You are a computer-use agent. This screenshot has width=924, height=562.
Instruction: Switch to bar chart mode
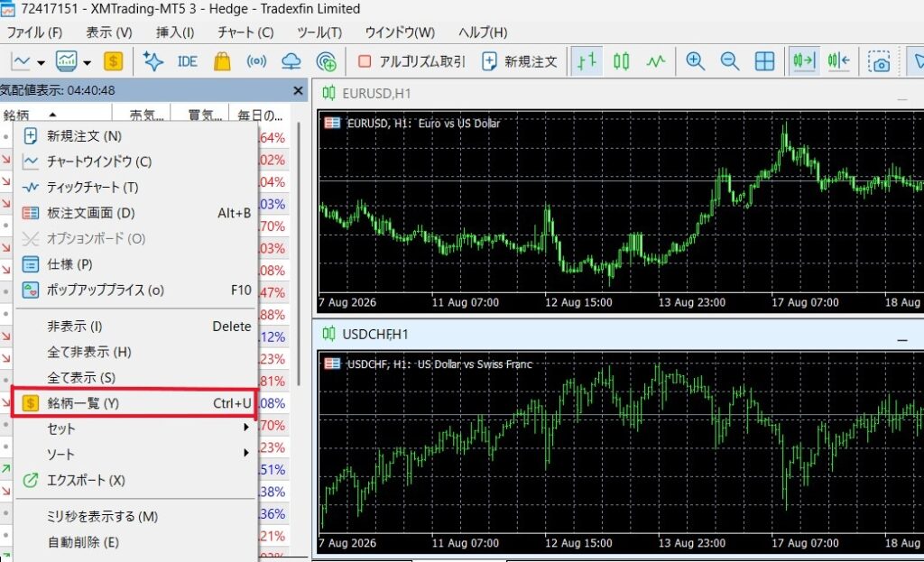click(x=587, y=61)
